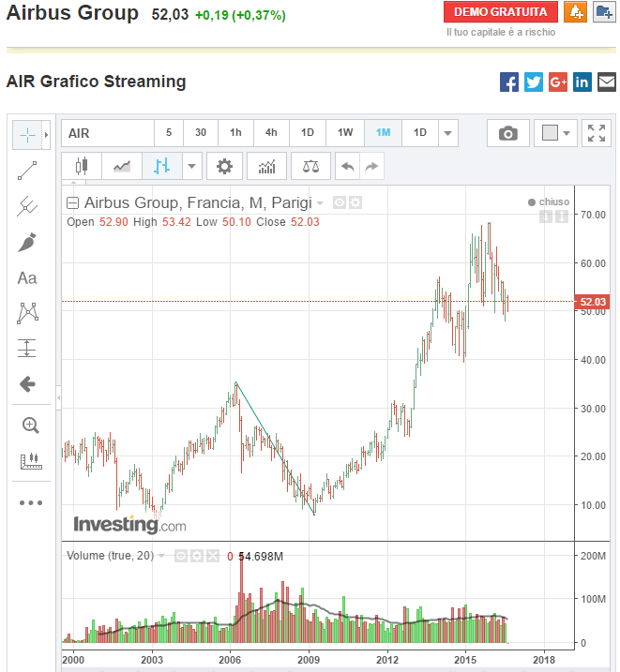Select the 30 minute interval
This screenshot has width=620, height=672.
point(201,133)
